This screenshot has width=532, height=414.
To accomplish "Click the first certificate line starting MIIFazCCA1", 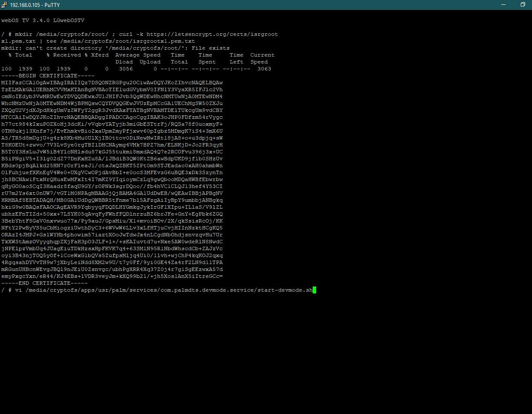I will click(x=112, y=83).
